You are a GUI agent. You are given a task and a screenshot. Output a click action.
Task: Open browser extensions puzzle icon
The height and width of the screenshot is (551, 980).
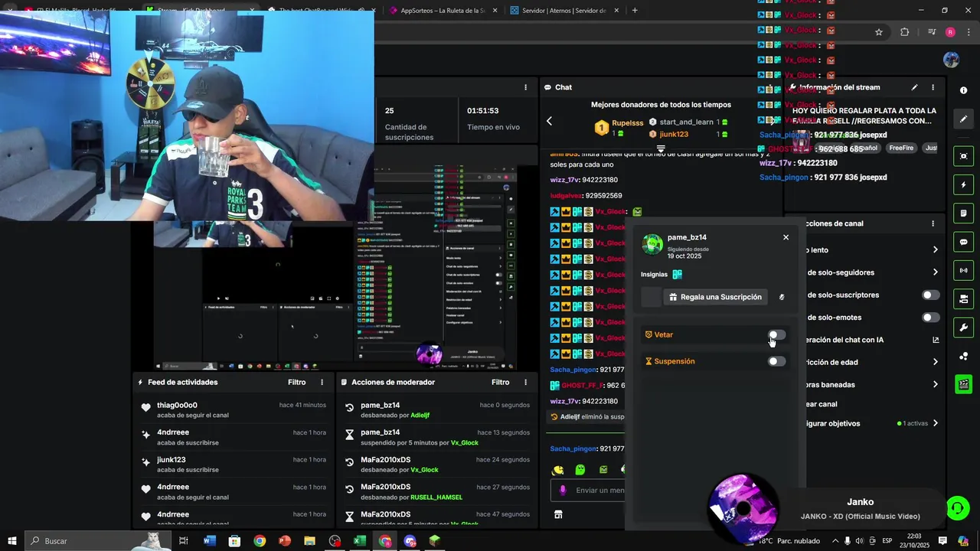click(905, 32)
